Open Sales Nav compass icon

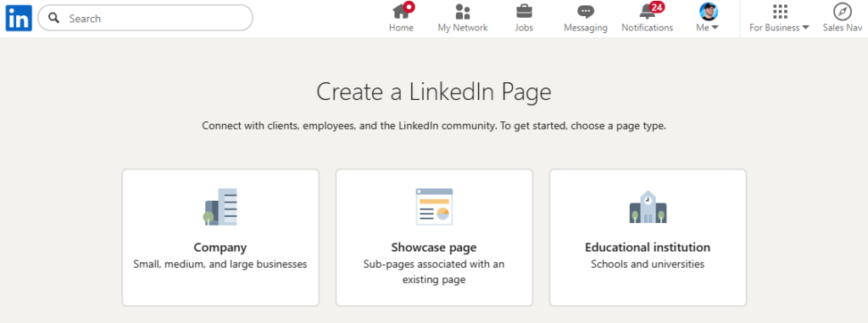coord(842,12)
